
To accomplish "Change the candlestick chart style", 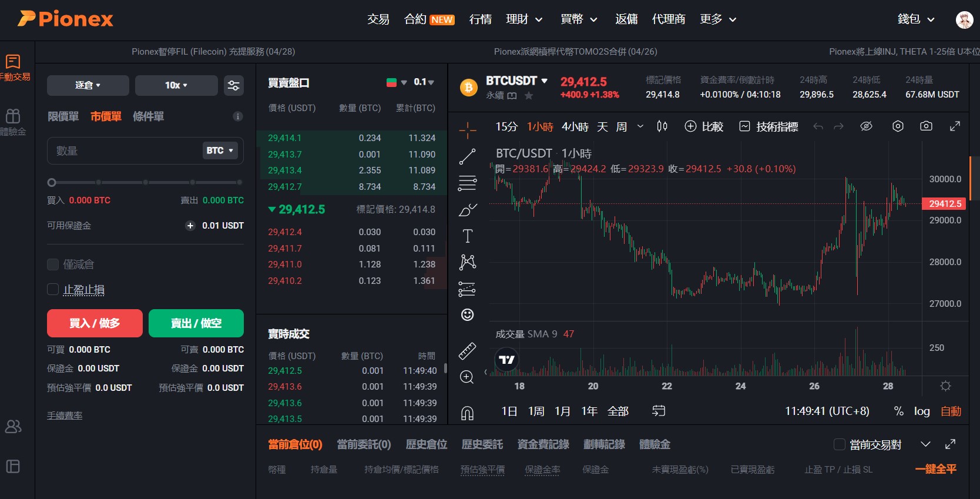I will (662, 126).
